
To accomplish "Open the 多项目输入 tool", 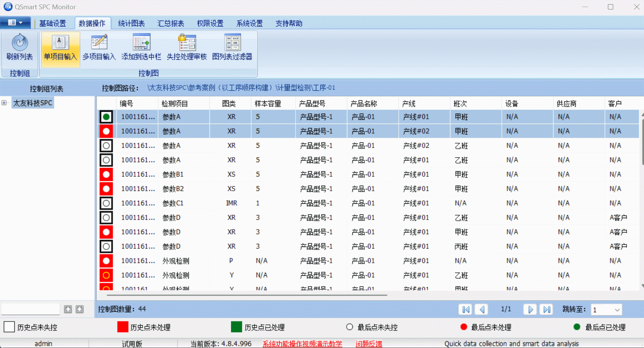I will pyautogui.click(x=99, y=49).
